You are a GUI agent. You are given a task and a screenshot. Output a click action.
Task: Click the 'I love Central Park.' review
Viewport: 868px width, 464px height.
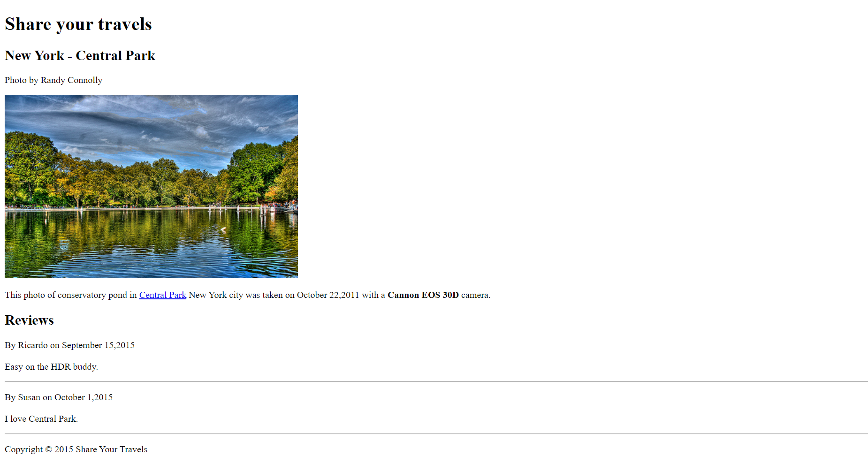tap(41, 419)
